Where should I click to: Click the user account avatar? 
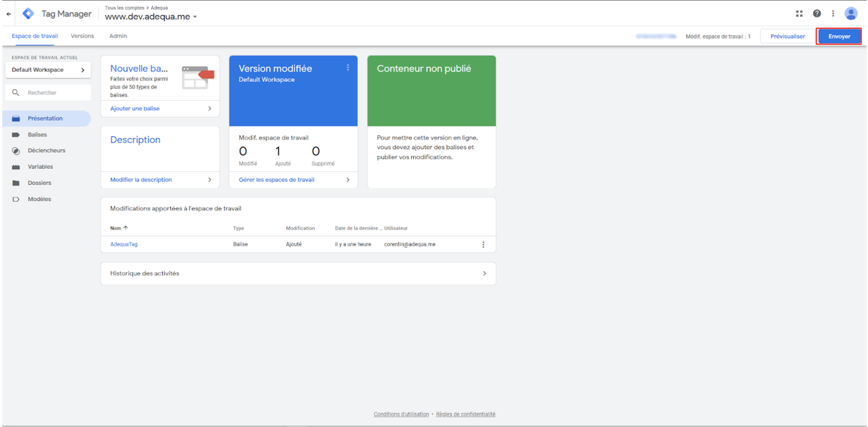click(x=851, y=14)
